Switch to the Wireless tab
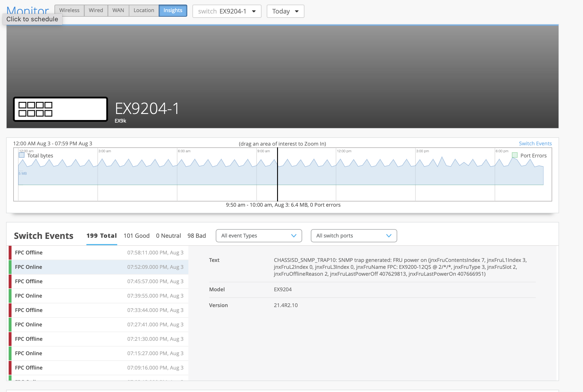 point(69,10)
